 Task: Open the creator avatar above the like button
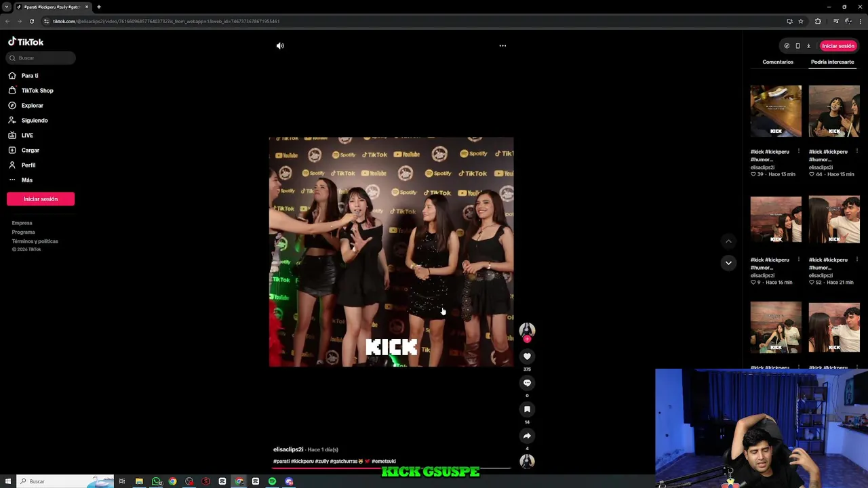click(527, 329)
